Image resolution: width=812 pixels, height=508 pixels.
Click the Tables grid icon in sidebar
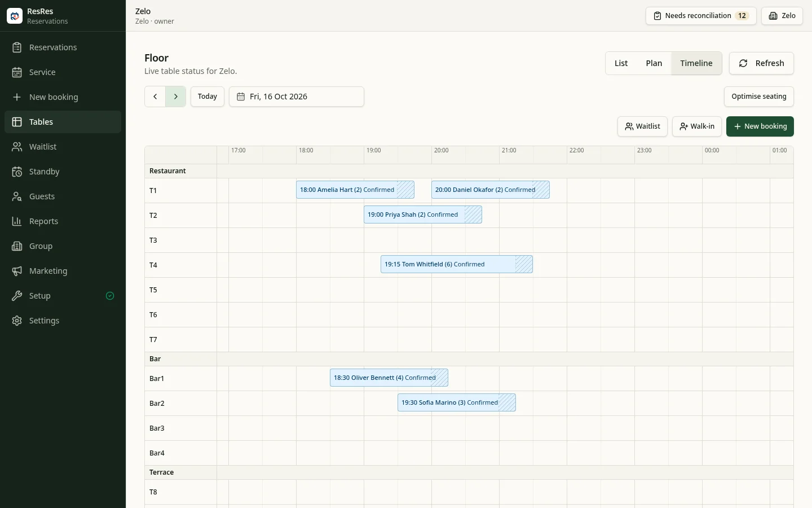click(17, 122)
